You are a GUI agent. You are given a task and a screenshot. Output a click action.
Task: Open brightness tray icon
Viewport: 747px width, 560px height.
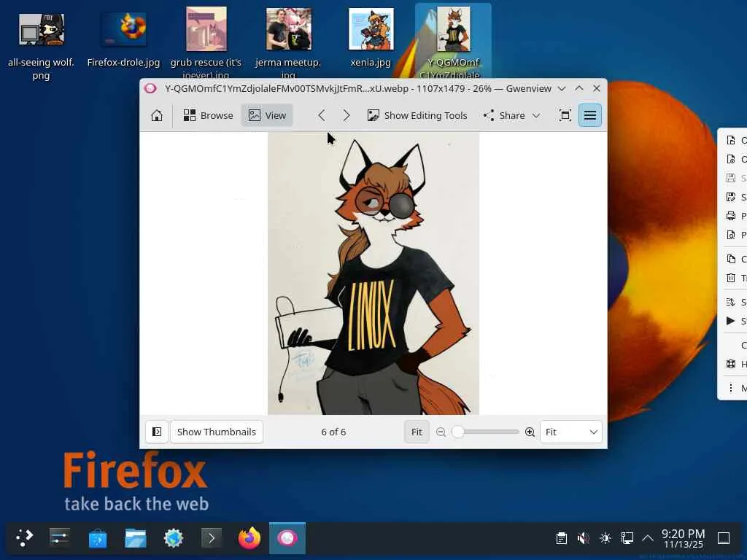click(x=605, y=538)
